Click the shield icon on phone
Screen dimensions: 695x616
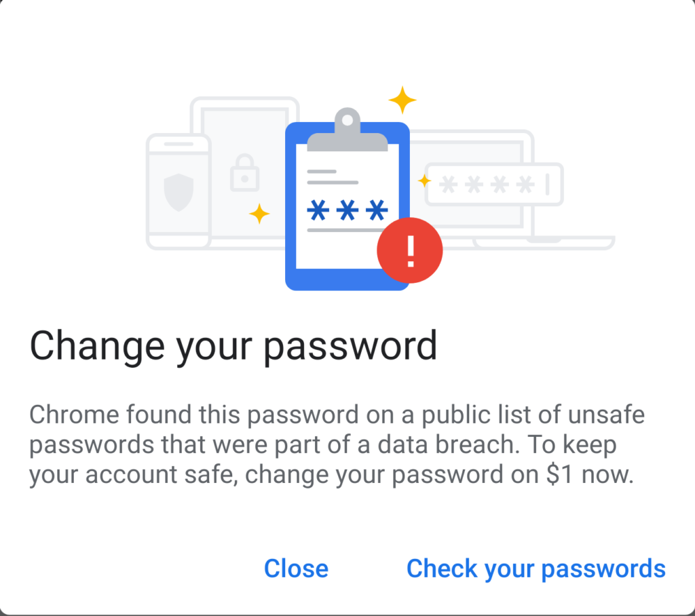tap(179, 193)
